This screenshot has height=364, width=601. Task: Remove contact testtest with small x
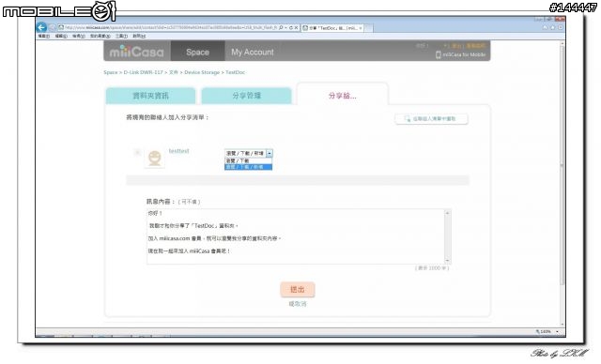[137, 152]
